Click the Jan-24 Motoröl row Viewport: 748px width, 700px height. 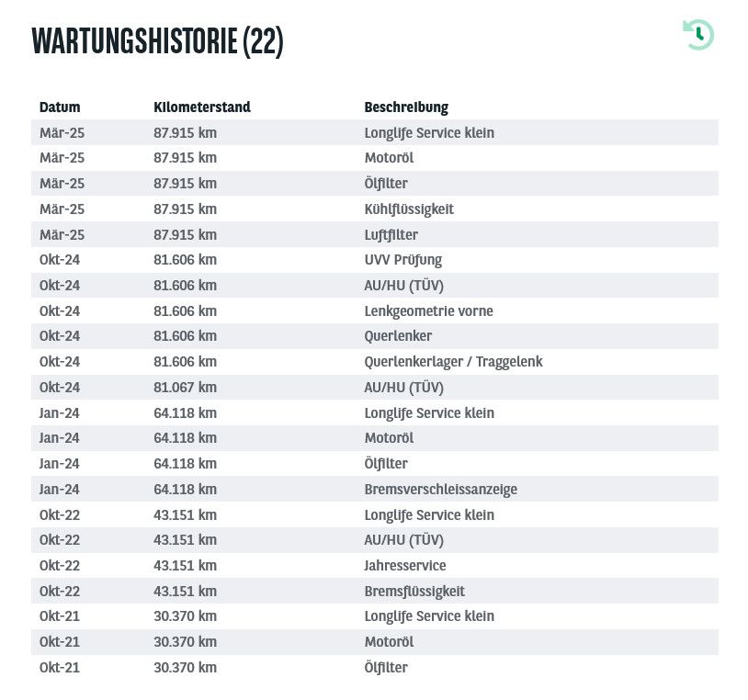tap(375, 438)
